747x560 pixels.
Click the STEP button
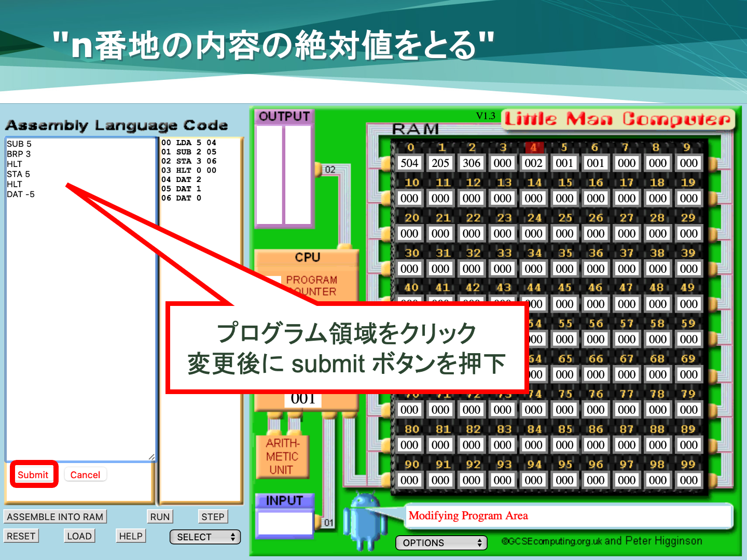213,516
